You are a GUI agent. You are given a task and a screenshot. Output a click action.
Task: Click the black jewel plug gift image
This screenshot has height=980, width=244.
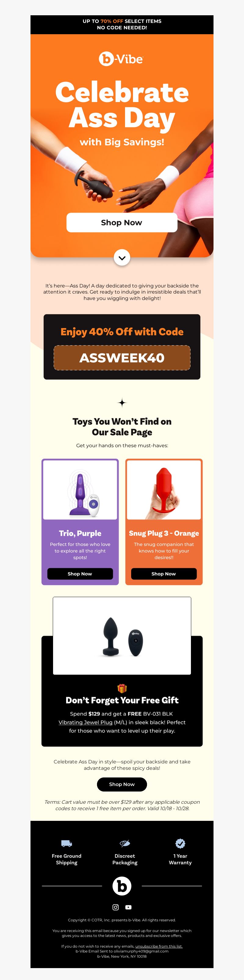point(122,636)
